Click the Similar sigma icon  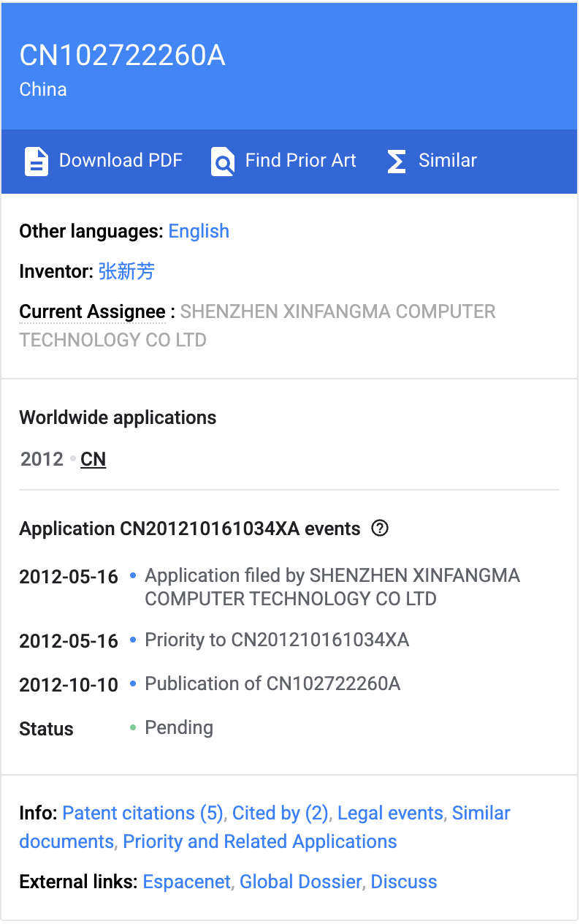click(396, 161)
